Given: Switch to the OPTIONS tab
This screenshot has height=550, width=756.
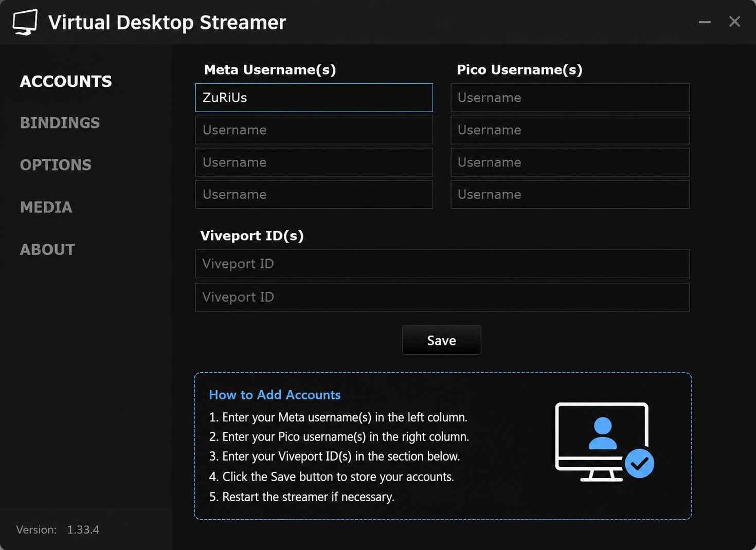Looking at the screenshot, I should (x=56, y=165).
